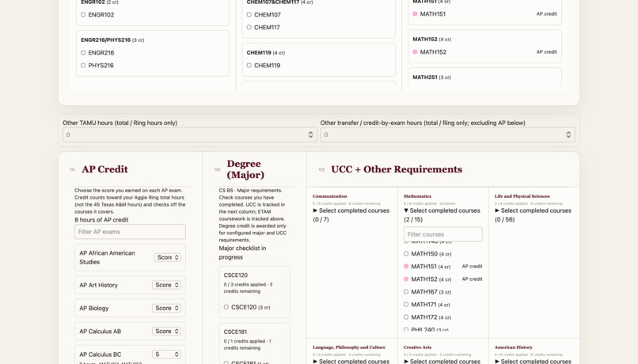Expand Creative Arts completed courses
This screenshot has width=638, height=364.
click(442, 361)
